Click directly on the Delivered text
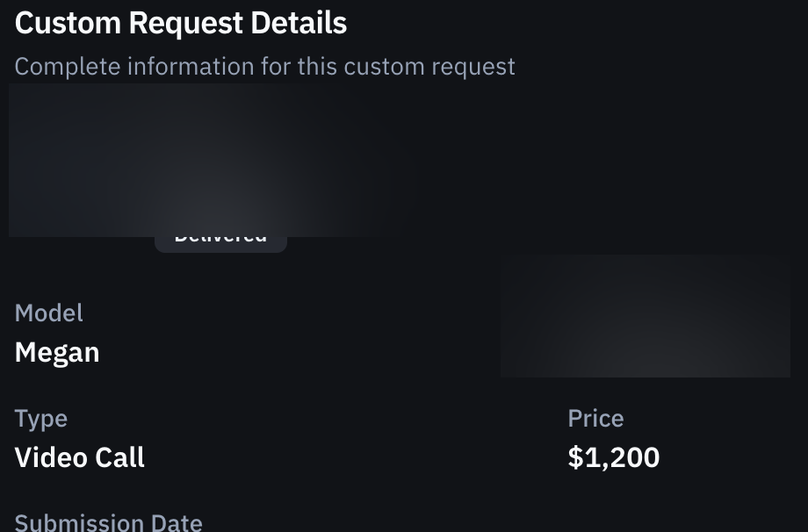This screenshot has height=532, width=808. coord(220,234)
